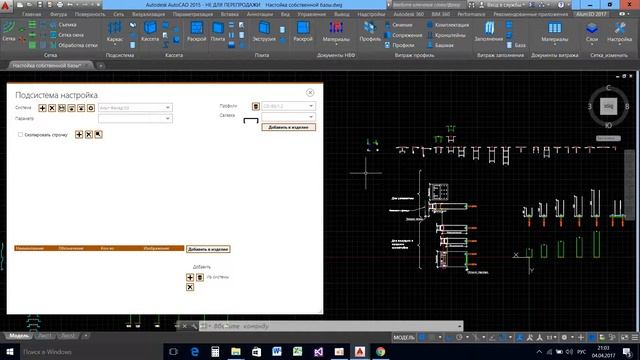Viewport: 640px width, 360px height.
Task: Select the Плита ribbon tool
Action: coord(218,31)
